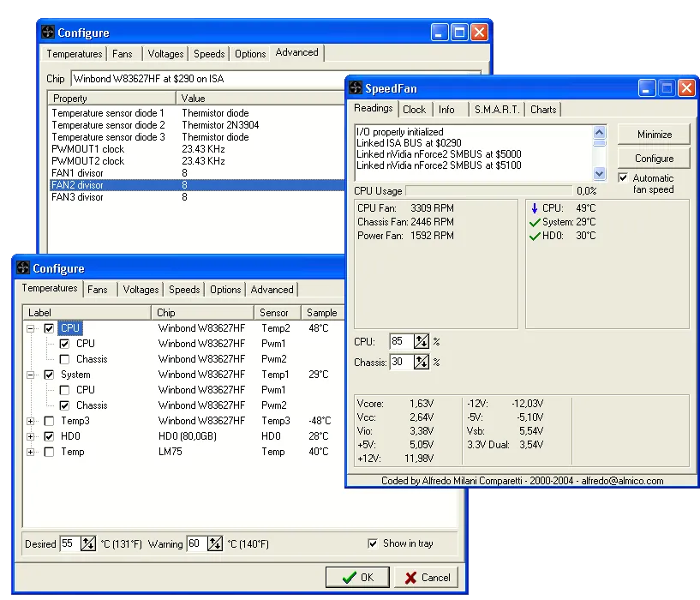700x600 pixels.
Task: Click the Chassis speed percent field
Action: click(401, 362)
